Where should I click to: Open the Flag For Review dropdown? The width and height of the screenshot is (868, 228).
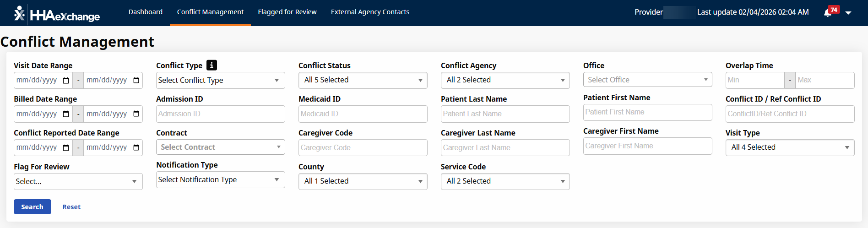[78, 181]
